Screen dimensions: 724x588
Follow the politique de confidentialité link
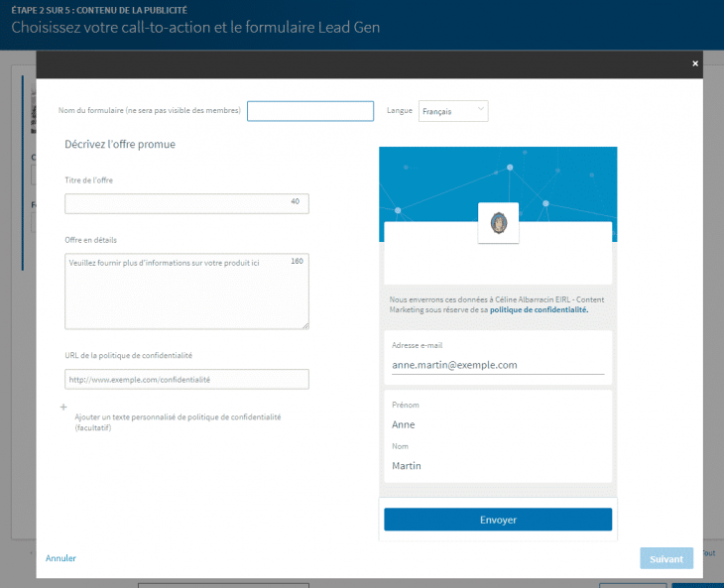(x=539, y=309)
